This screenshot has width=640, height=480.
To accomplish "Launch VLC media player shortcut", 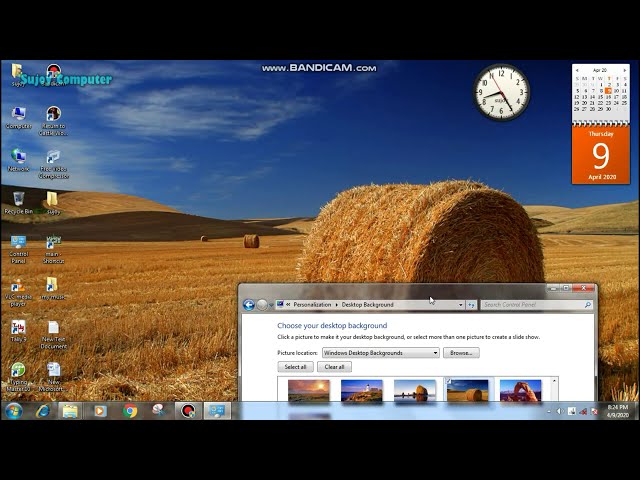I will click(18, 293).
